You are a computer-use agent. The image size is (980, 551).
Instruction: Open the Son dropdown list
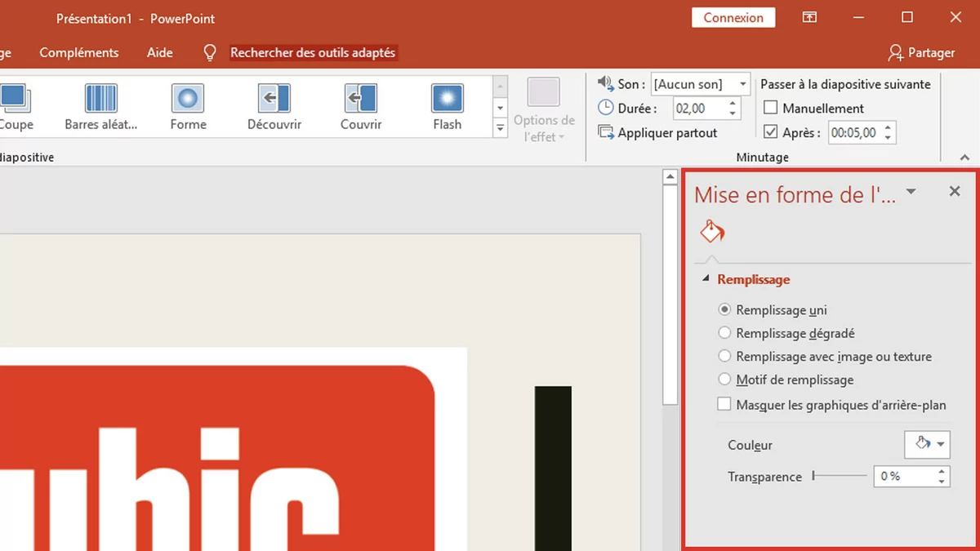coord(742,84)
